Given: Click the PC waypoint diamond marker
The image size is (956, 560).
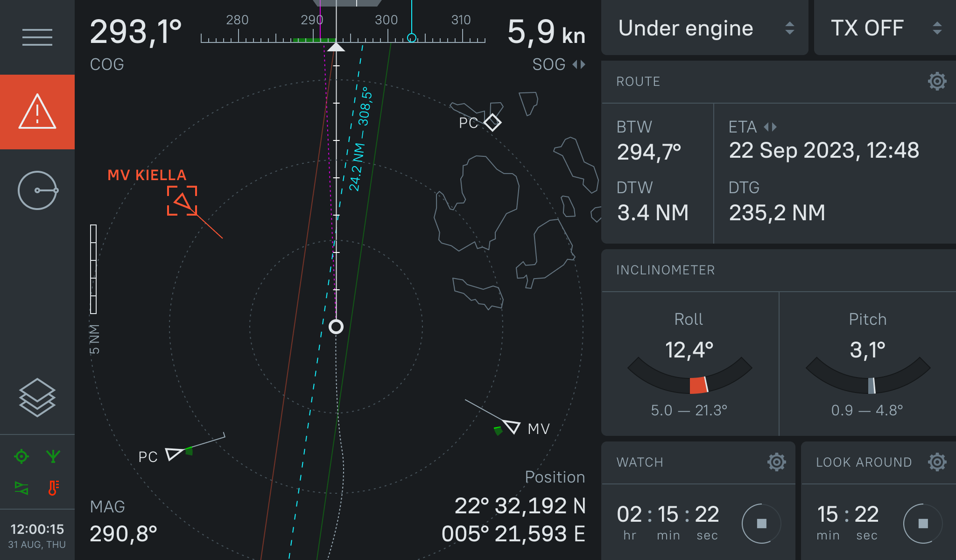Looking at the screenshot, I should (x=492, y=123).
